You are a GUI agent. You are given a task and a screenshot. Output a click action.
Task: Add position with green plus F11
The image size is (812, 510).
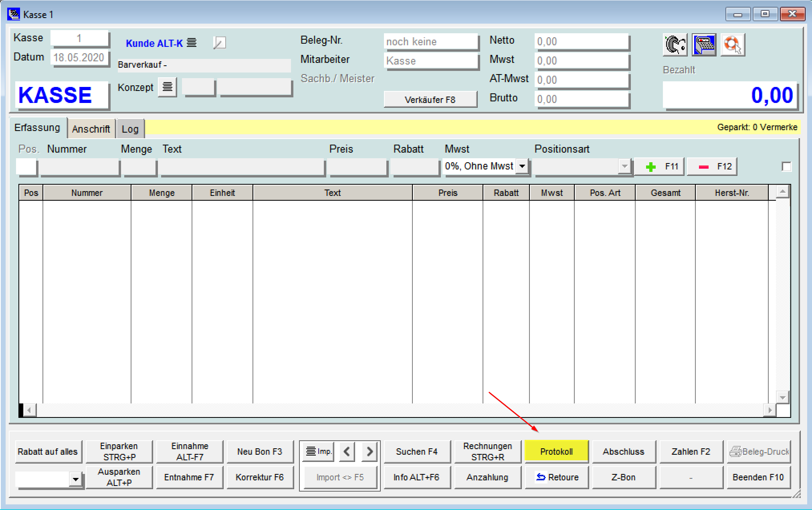[x=659, y=167]
